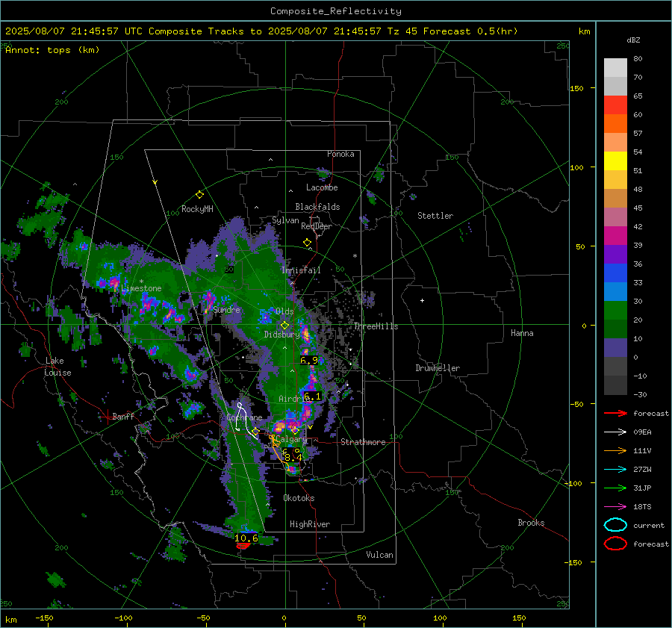672x628 pixels.
Task: Pick the bright green 20–30 dBZ swatch
Action: (615, 311)
